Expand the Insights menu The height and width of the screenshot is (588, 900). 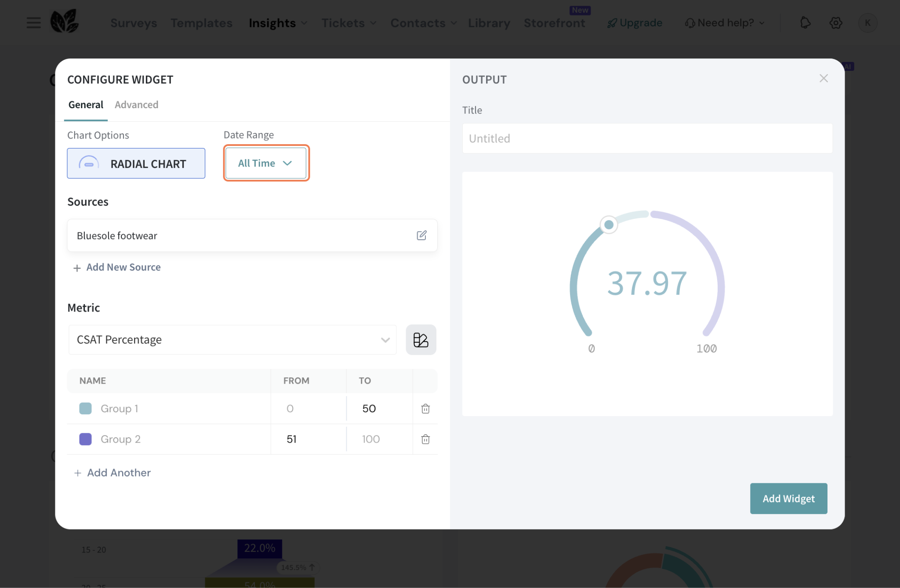[277, 23]
